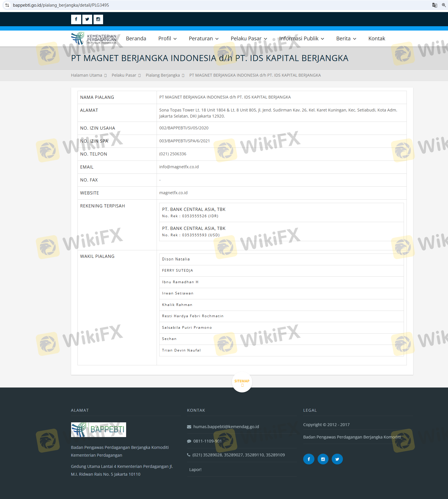This screenshot has height=499, width=448.
Task: Click the zoom magnifier icon in address bar
Action: [x=444, y=5]
